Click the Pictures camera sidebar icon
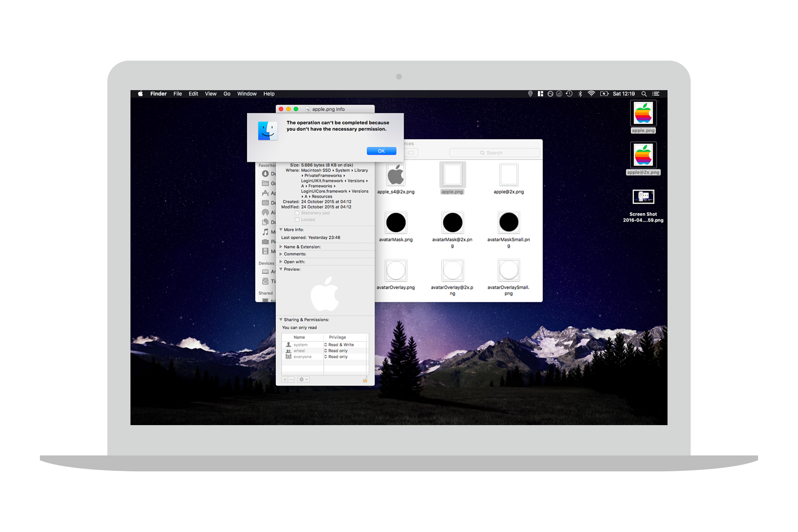Image resolution: width=798 pixels, height=532 pixels. [x=265, y=242]
